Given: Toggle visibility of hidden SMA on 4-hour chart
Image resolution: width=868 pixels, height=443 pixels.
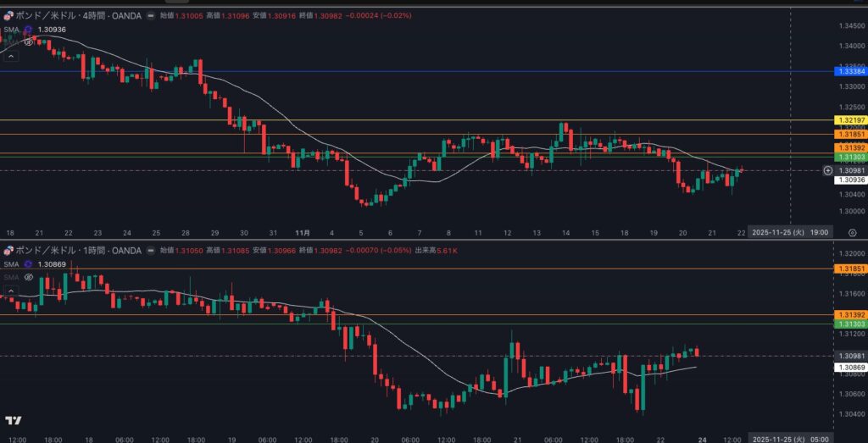Looking at the screenshot, I should (28, 42).
